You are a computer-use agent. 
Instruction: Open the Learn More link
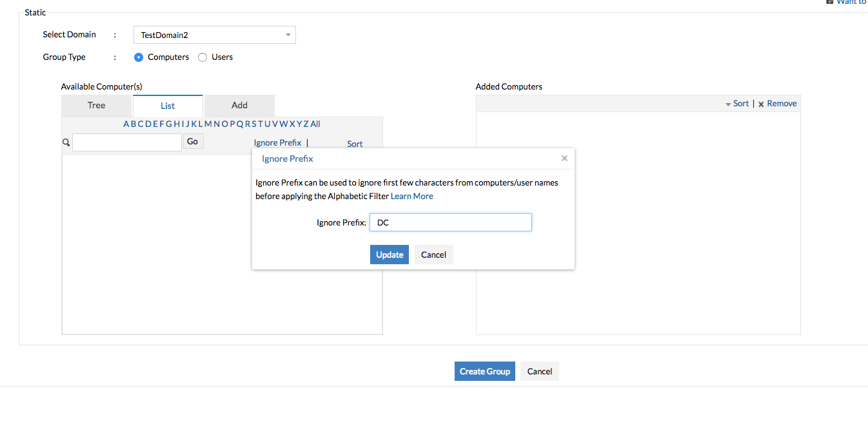[412, 196]
